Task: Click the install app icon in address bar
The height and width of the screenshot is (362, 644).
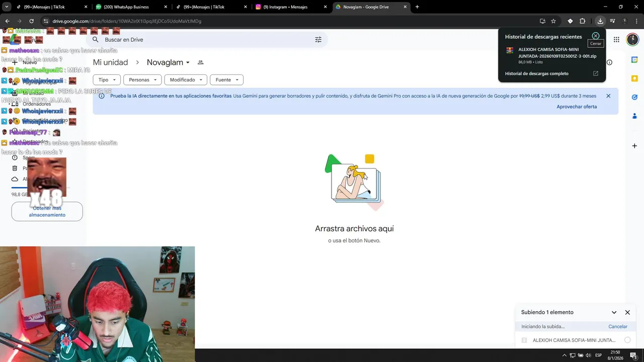Action: (542, 21)
